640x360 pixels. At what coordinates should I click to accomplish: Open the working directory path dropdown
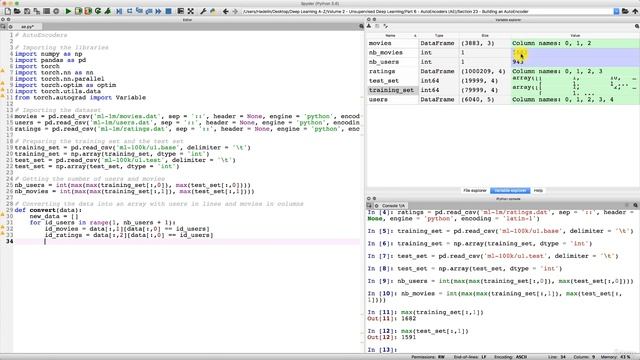tap(616, 11)
